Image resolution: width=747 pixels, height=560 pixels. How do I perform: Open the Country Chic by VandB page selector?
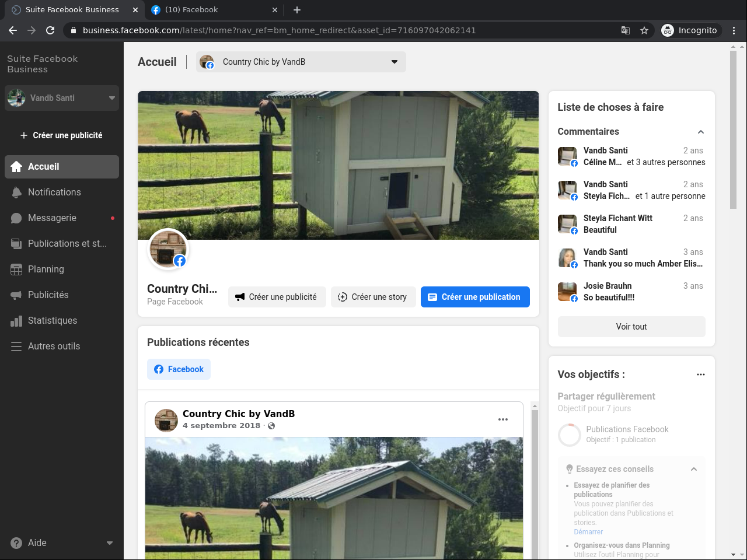pos(301,62)
